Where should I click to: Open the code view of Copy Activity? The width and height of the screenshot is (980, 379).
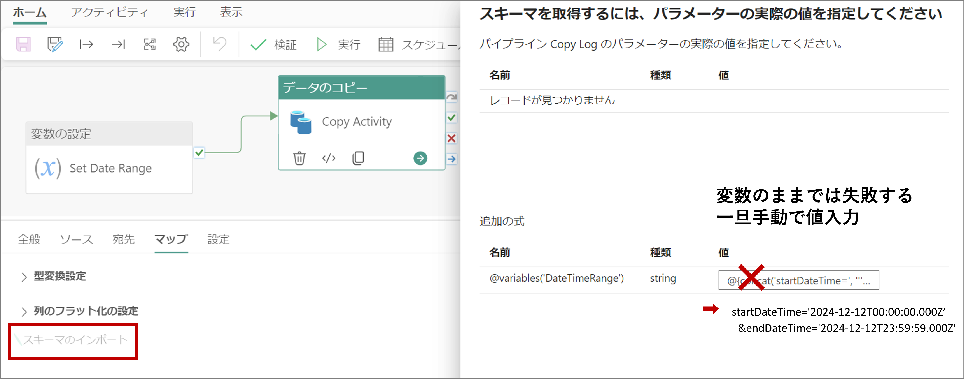coord(328,158)
